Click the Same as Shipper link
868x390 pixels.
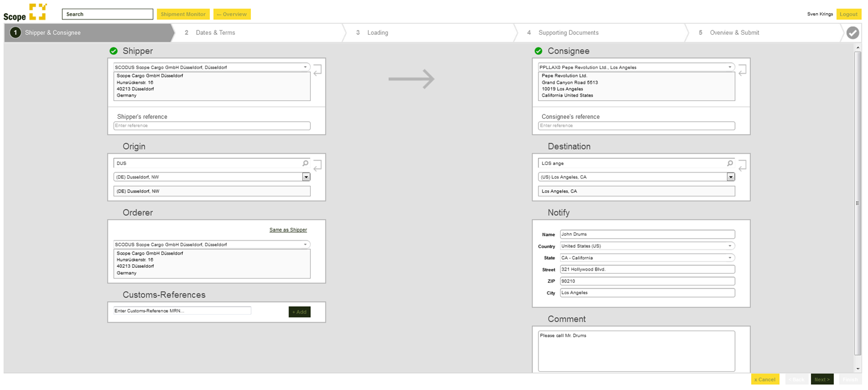(288, 230)
